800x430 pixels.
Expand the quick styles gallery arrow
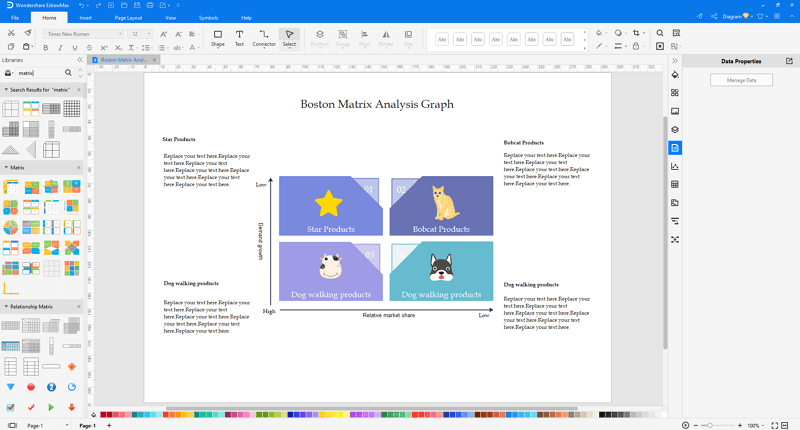click(585, 48)
